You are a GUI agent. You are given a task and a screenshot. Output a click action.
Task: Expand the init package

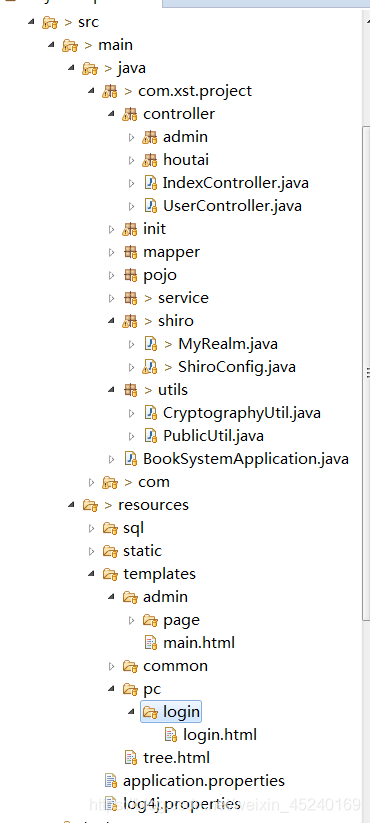tap(111, 229)
